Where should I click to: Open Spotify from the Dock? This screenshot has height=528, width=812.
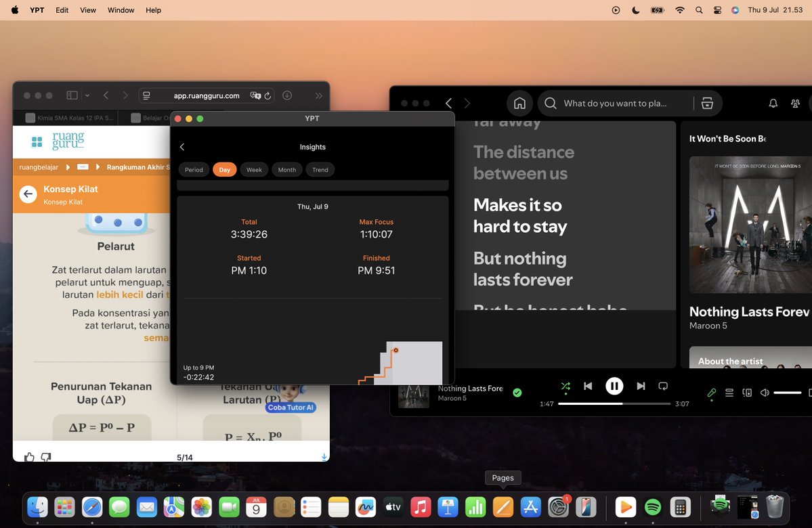[x=653, y=507]
